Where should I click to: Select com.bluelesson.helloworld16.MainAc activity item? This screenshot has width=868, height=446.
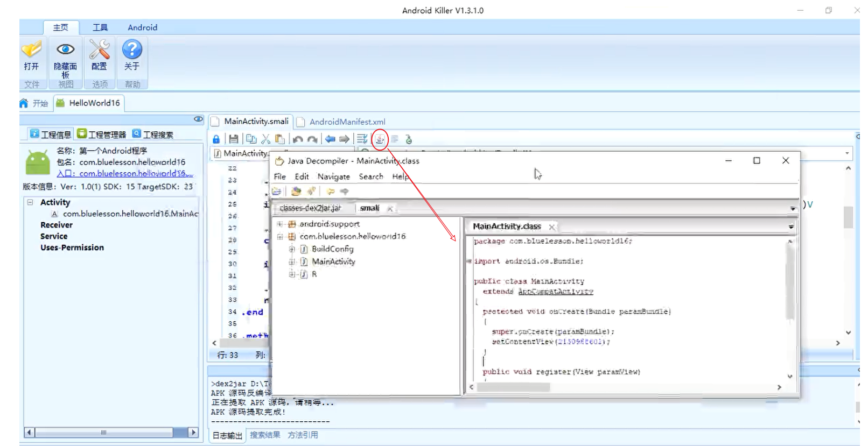pyautogui.click(x=125, y=214)
